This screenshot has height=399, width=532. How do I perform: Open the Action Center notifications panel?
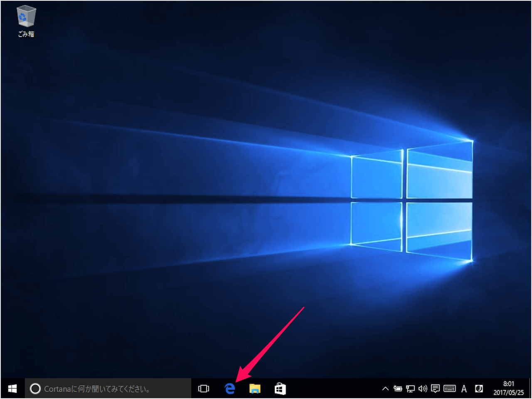pyautogui.click(x=435, y=389)
